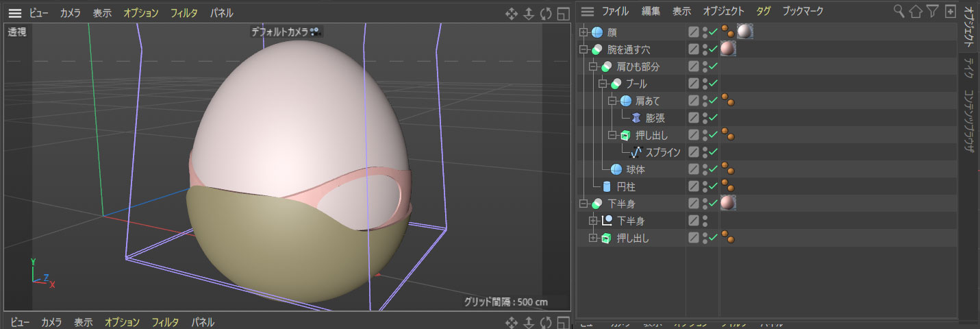Open the タグ menu in object manager
This screenshot has width=980, height=329.
pos(763,11)
